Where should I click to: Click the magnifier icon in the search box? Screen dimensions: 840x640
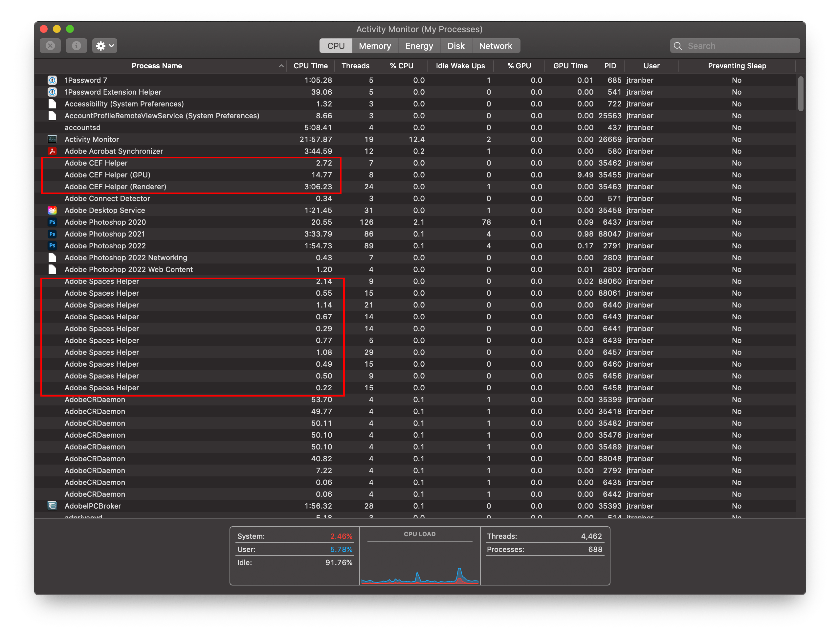click(x=678, y=45)
